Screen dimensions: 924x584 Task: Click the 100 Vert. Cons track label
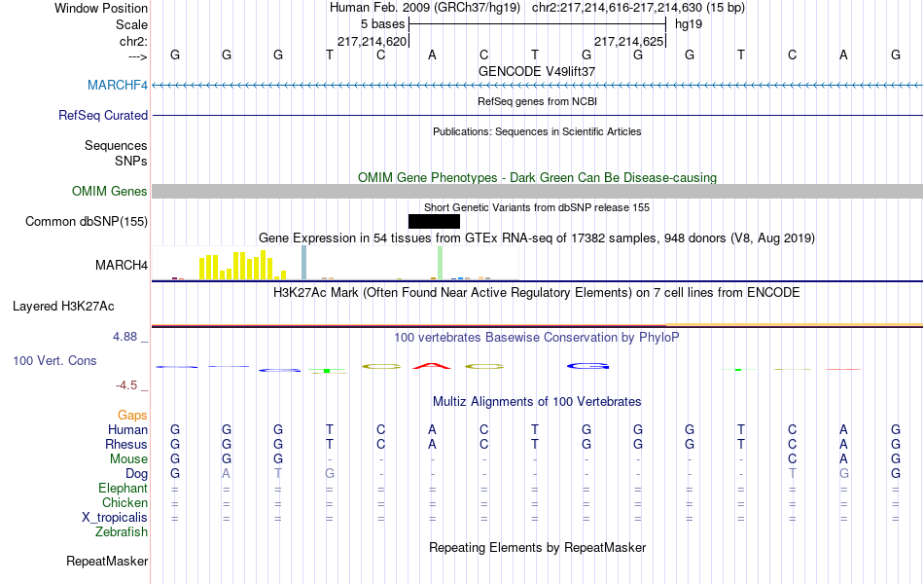[x=54, y=360]
